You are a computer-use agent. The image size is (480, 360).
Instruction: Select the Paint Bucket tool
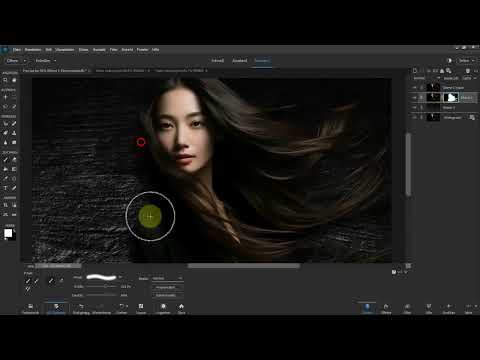[x=5, y=169]
